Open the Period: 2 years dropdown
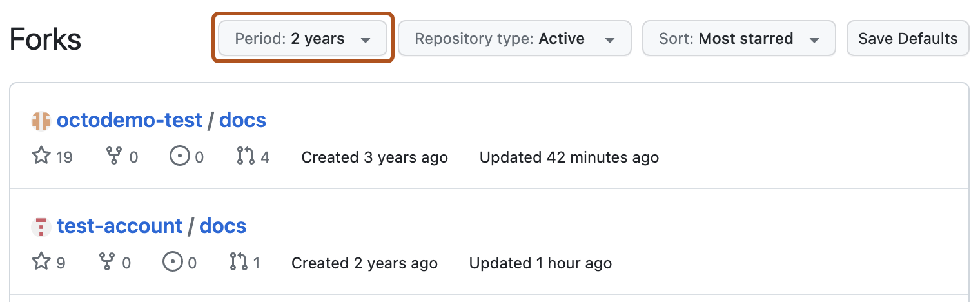 click(302, 39)
